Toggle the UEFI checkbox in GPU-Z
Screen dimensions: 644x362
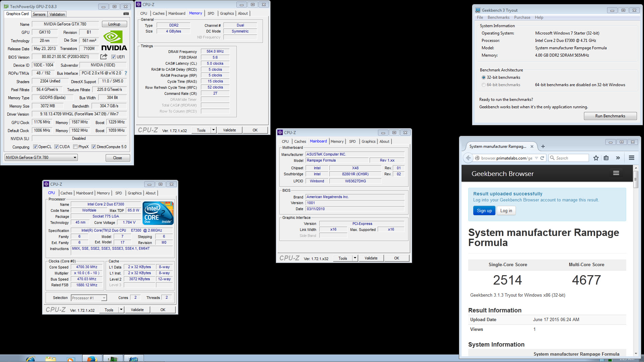pos(113,57)
